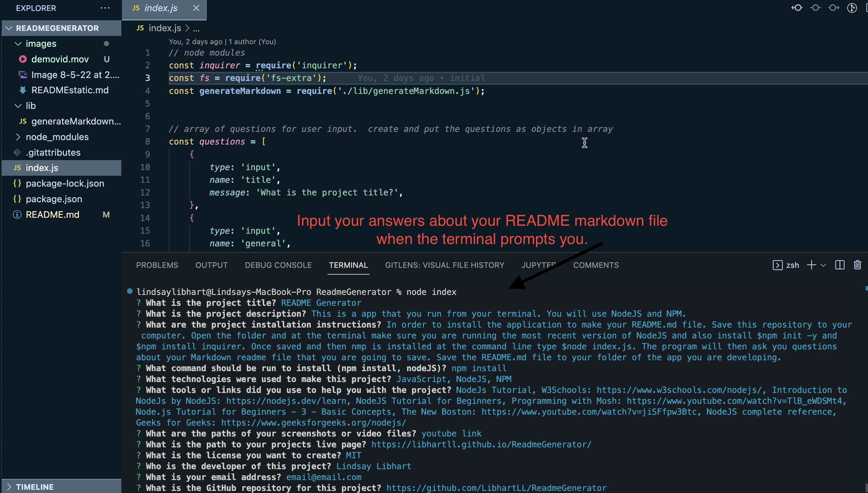Viewport: 868px width, 493px height.
Task: Open GitLens previous revision icon
Action: pos(797,8)
